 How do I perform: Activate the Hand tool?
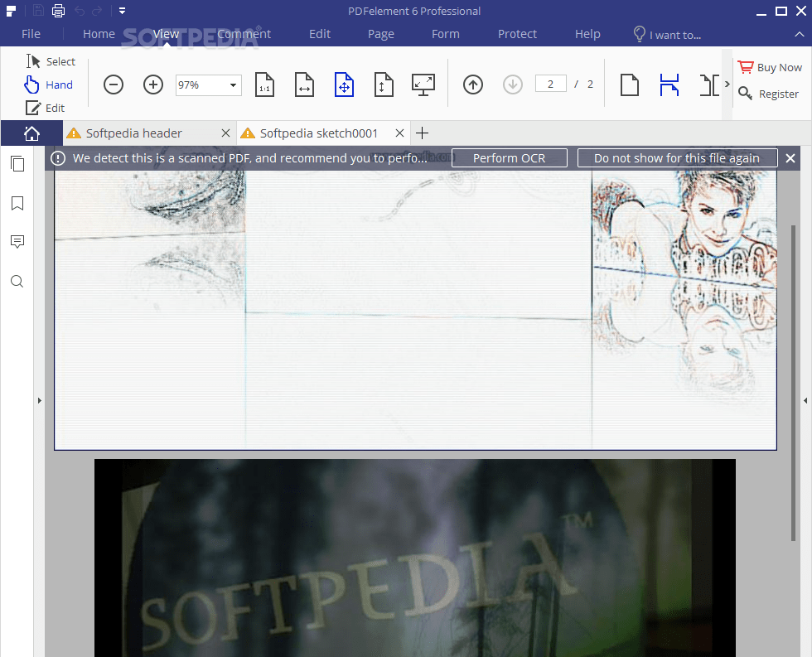click(x=49, y=85)
